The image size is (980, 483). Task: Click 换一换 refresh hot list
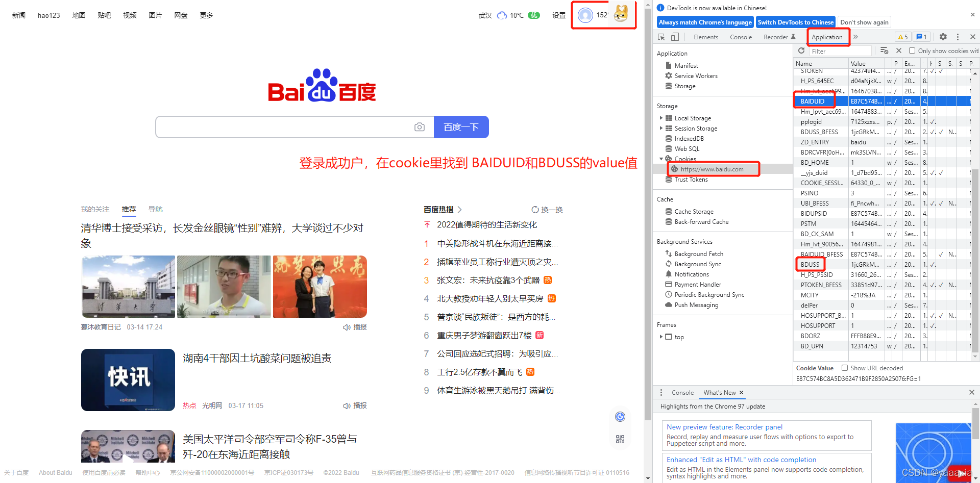[x=547, y=210]
